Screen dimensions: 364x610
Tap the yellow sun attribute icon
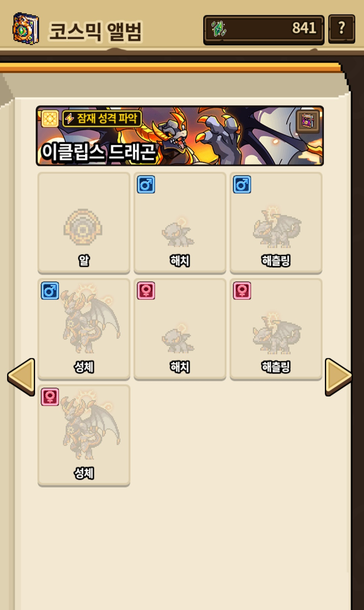(x=50, y=119)
